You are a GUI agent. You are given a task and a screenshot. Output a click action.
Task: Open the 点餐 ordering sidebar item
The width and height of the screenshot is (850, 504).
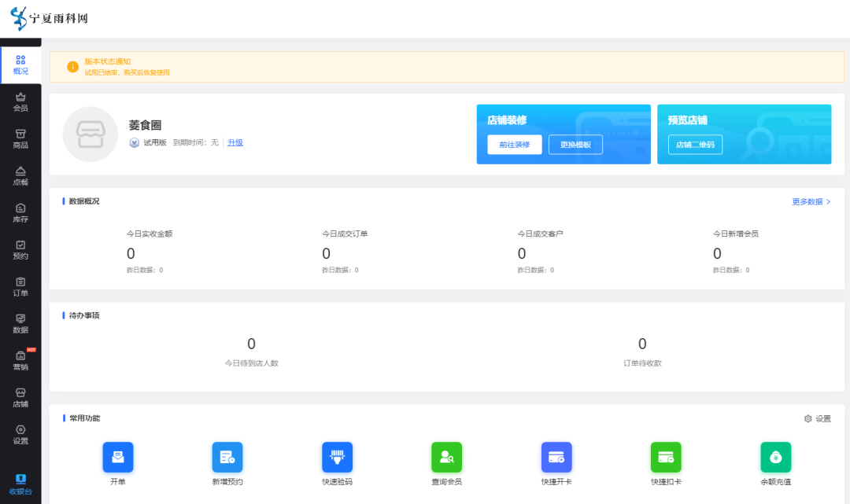[20, 176]
